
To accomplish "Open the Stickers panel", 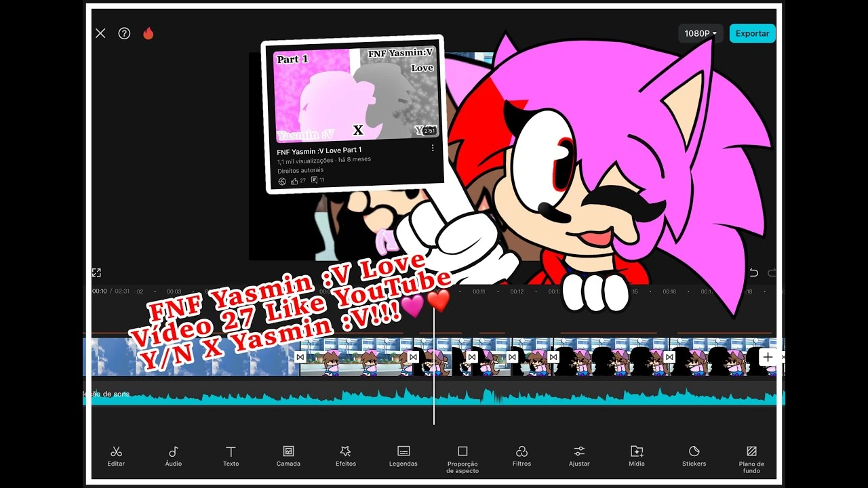I will [694, 455].
